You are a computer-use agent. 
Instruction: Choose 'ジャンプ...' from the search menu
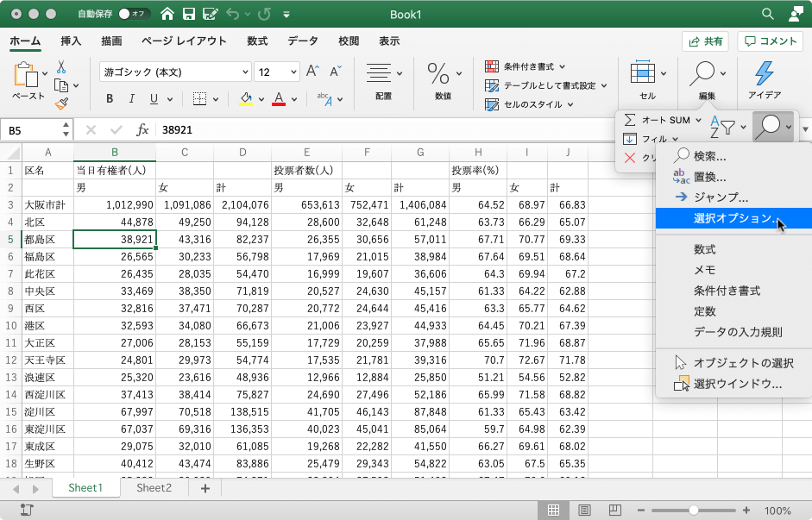pyautogui.click(x=721, y=197)
